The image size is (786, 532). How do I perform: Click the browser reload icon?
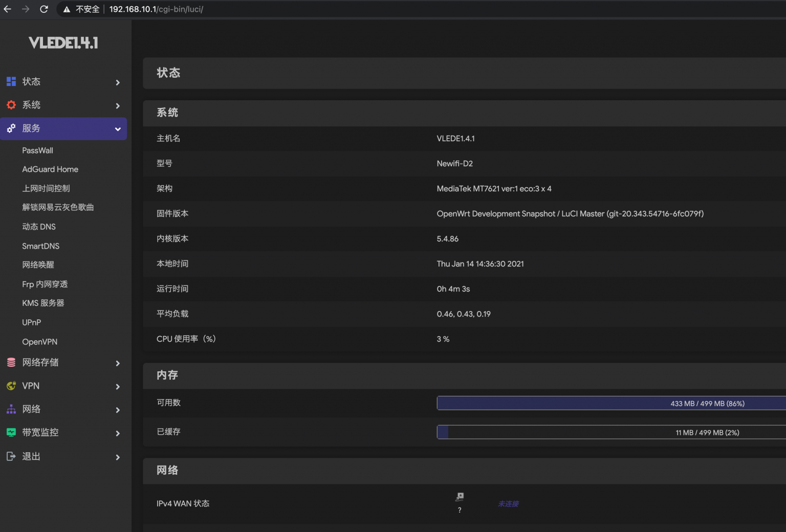pyautogui.click(x=43, y=9)
